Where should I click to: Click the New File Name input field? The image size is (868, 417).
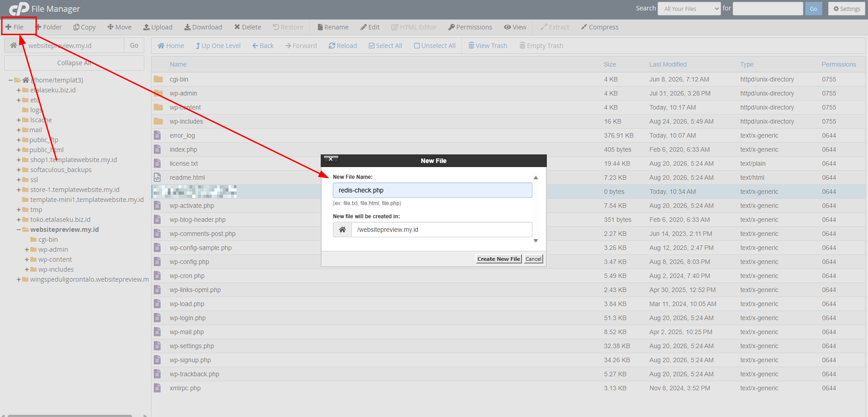432,190
